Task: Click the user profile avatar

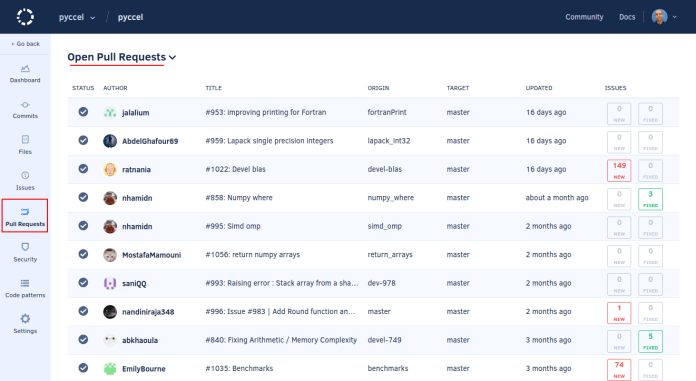Action: [x=659, y=17]
